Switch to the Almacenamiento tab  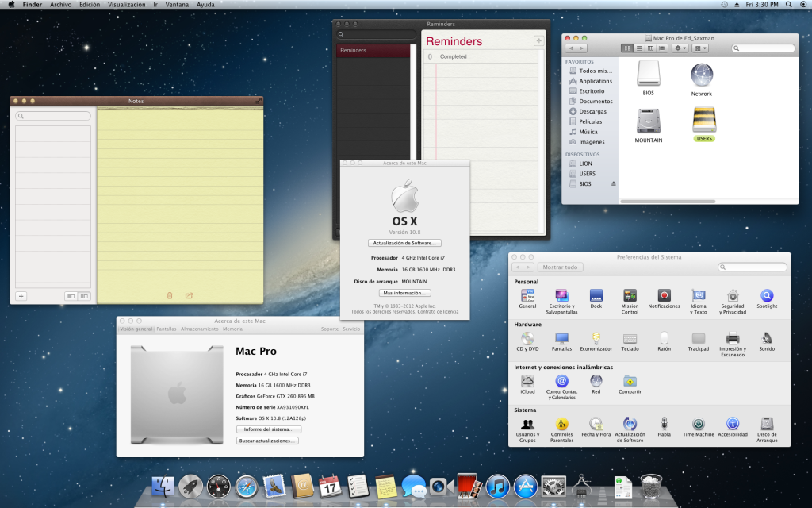click(x=199, y=329)
